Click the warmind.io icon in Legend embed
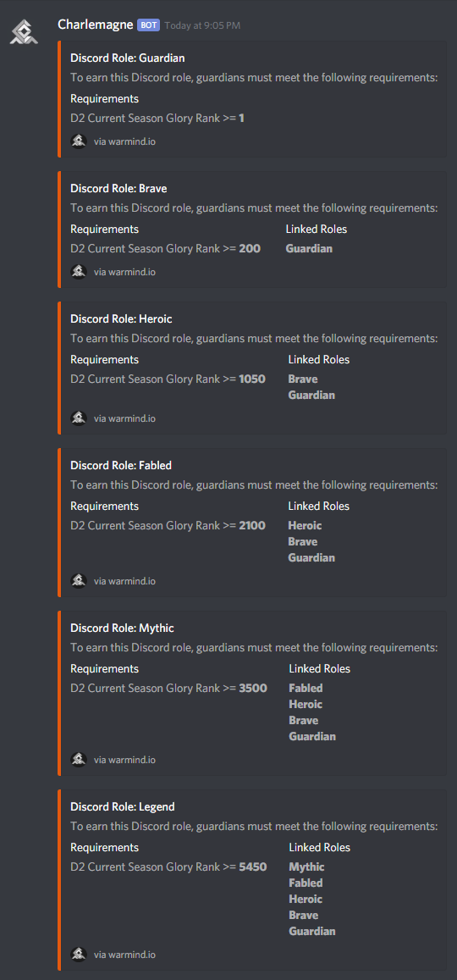Viewport: 457px width, 980px height. (79, 955)
